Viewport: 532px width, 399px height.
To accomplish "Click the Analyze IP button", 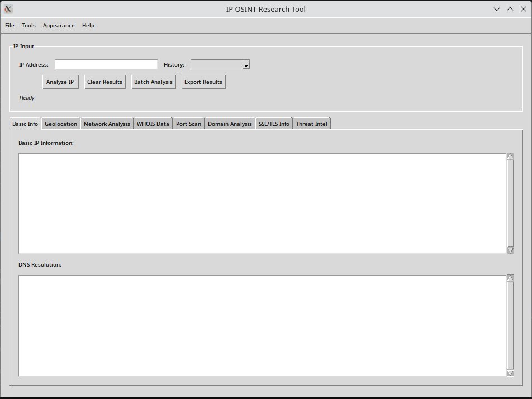I will click(60, 82).
